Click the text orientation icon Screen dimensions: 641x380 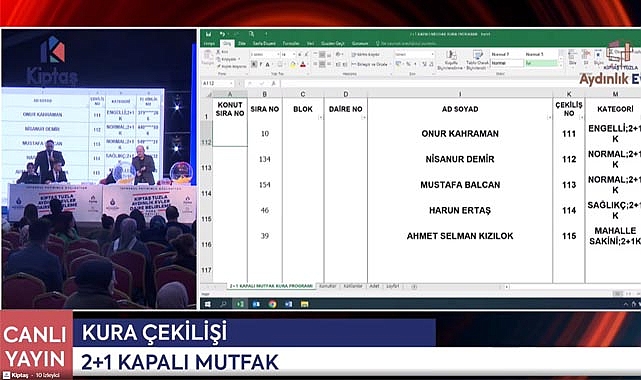[x=339, y=54]
